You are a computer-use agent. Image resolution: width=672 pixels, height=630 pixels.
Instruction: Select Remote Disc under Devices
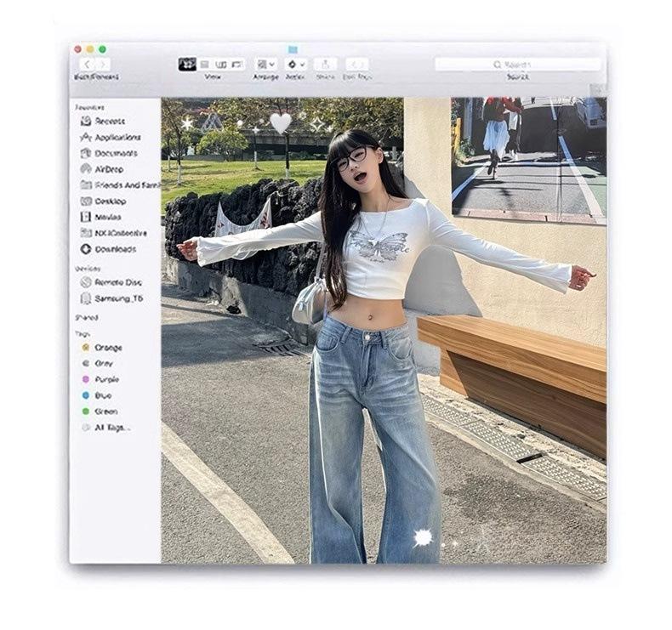[x=117, y=282]
